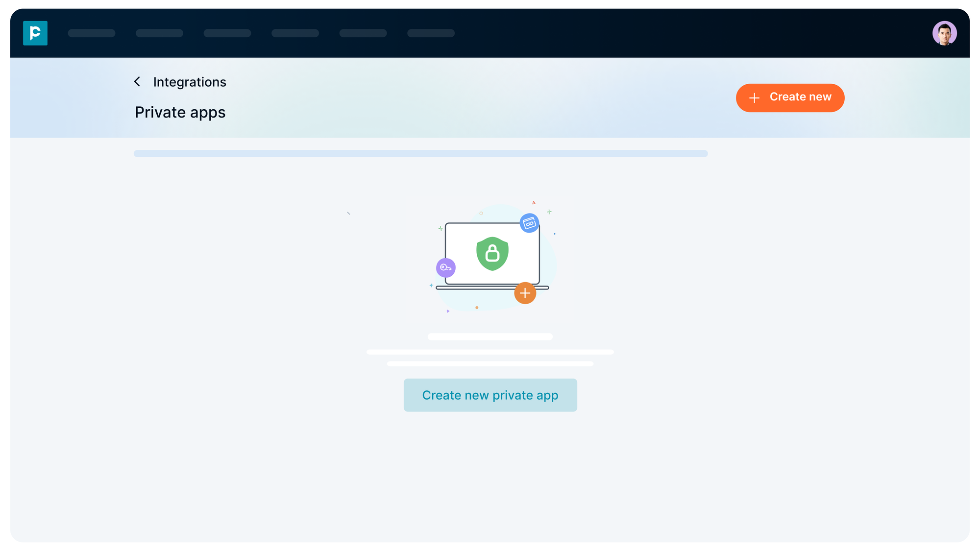Image resolution: width=980 pixels, height=551 pixels.
Task: Click the teal Pipedrive logo icon
Action: 35,33
